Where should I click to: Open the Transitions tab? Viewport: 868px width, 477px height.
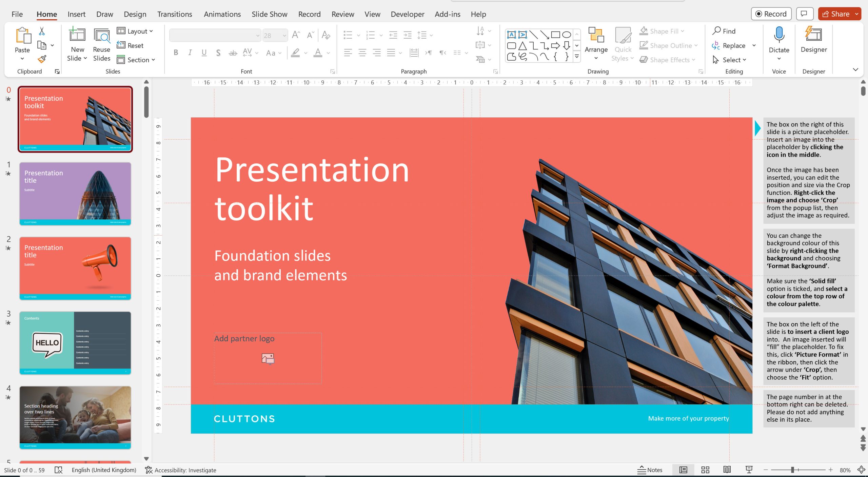(x=175, y=14)
